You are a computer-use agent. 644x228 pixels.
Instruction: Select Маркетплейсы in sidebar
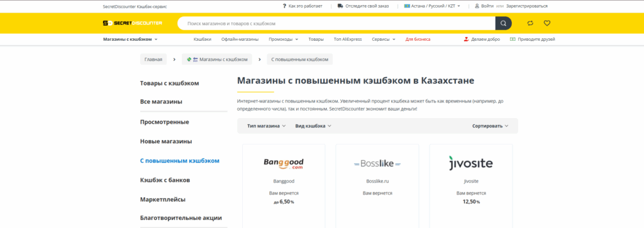tap(163, 199)
